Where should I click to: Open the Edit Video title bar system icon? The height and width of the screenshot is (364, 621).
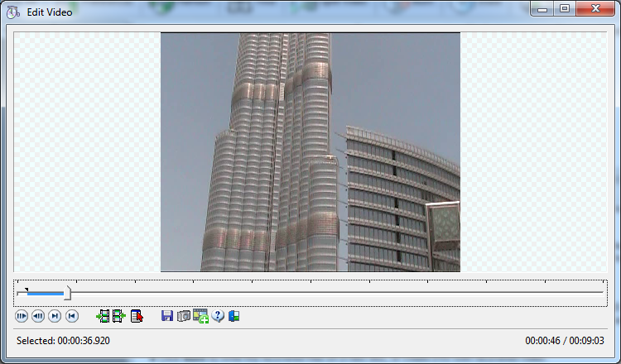click(x=13, y=13)
